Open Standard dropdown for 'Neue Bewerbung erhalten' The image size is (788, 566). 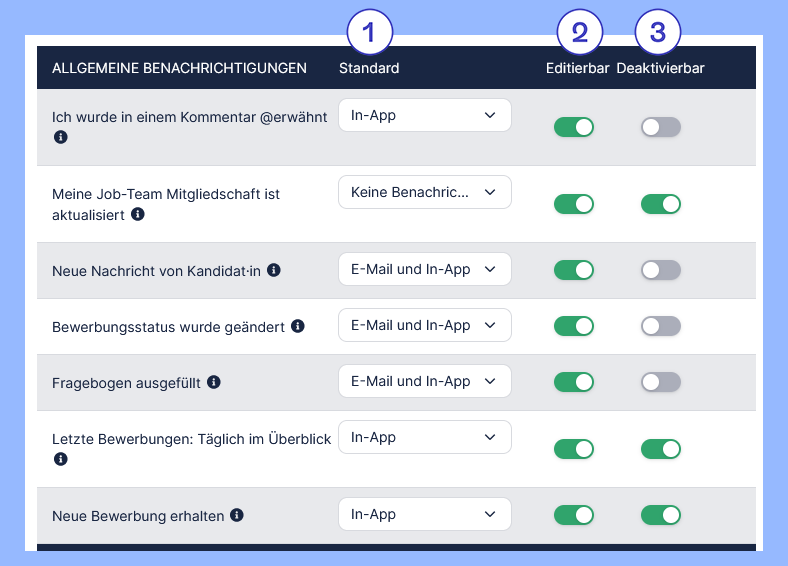(425, 514)
